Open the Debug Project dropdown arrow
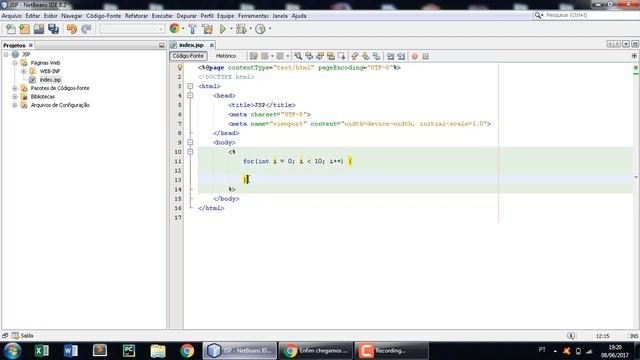The image size is (640, 360). [x=250, y=29]
